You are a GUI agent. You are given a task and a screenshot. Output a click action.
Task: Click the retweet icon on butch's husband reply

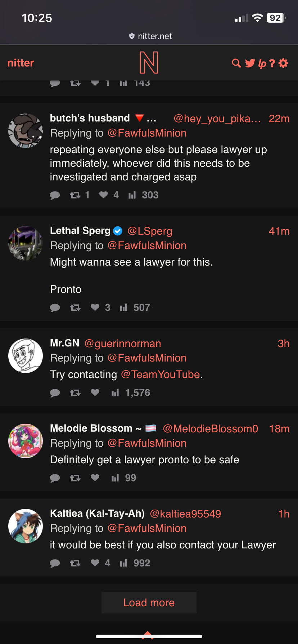tap(75, 195)
